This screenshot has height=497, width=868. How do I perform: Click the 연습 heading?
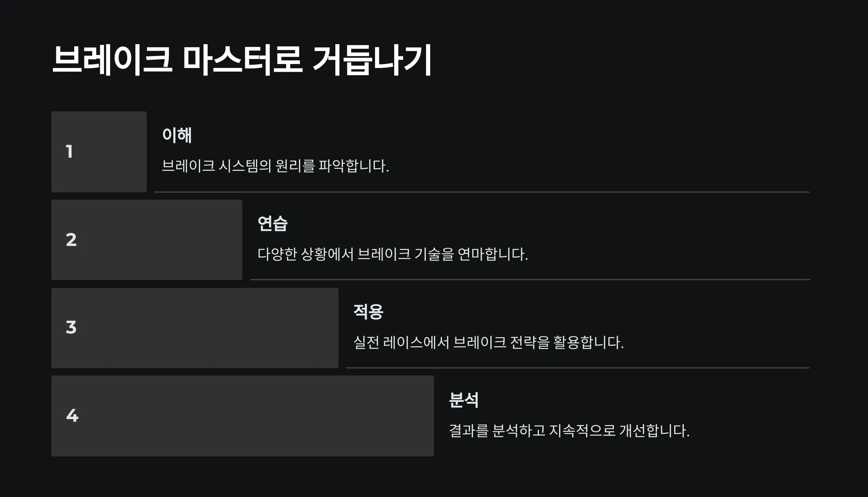(273, 224)
